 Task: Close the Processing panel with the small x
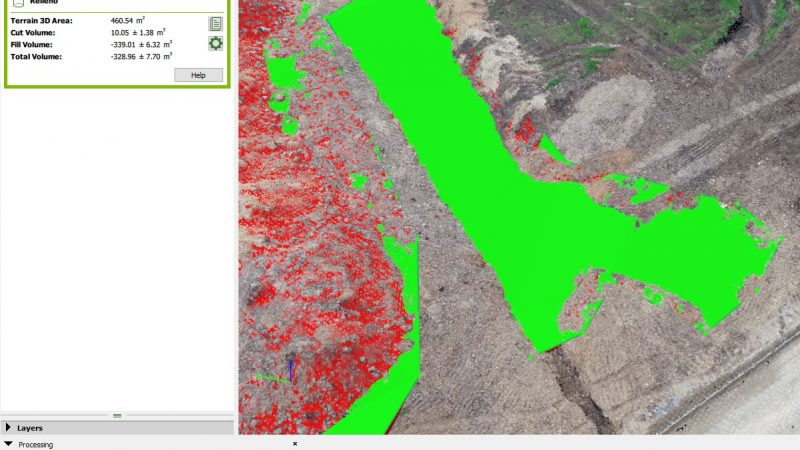pyautogui.click(x=294, y=444)
